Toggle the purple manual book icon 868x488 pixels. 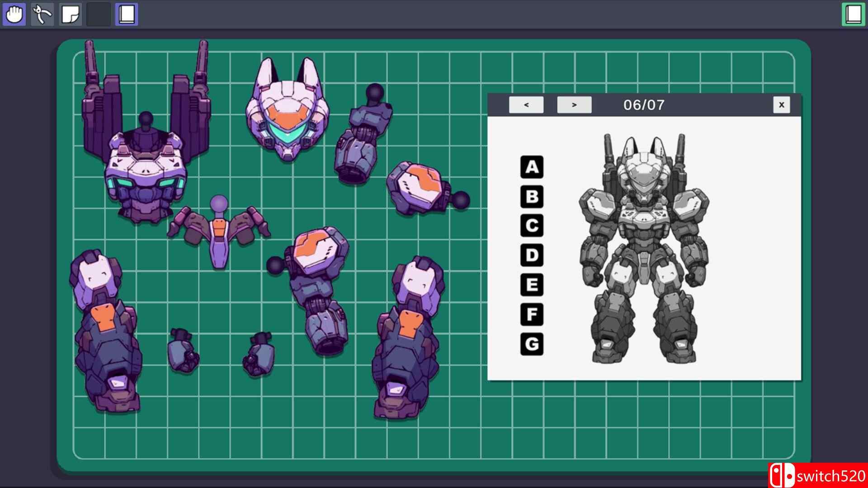pyautogui.click(x=127, y=14)
